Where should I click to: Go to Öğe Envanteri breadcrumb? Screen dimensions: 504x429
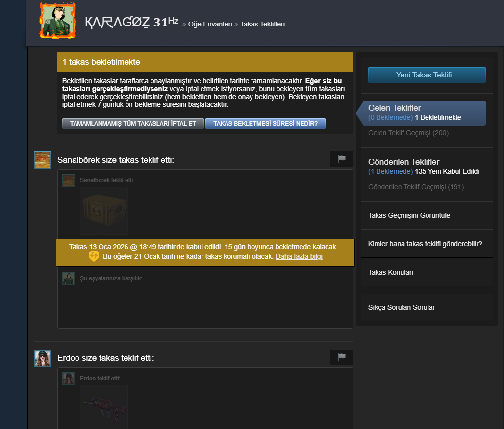(210, 24)
